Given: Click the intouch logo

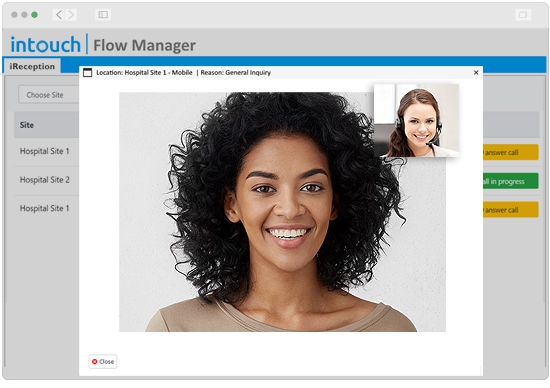Looking at the screenshot, I should click(45, 45).
